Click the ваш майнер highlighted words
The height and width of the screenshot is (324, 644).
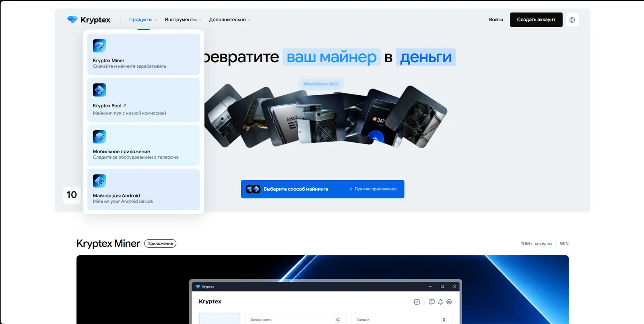click(332, 57)
